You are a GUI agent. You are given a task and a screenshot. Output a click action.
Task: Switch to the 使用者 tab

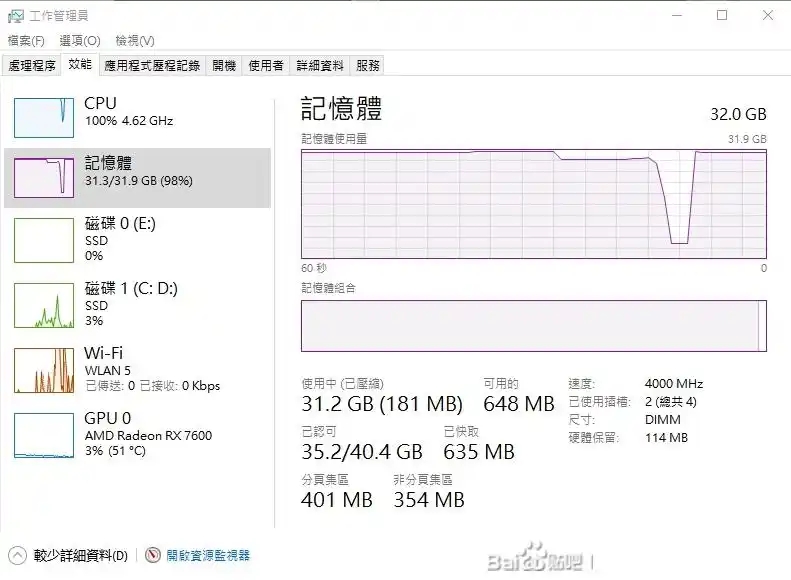266,66
